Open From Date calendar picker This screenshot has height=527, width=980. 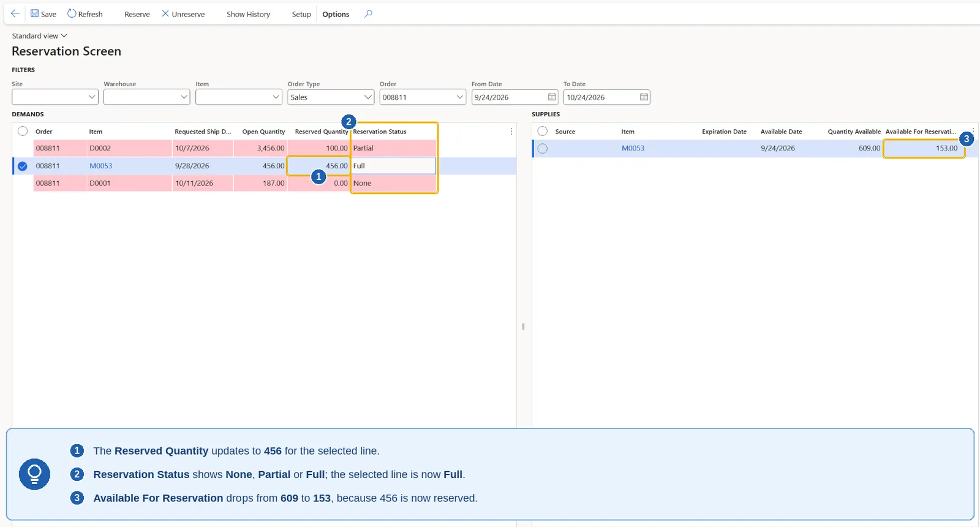(552, 97)
